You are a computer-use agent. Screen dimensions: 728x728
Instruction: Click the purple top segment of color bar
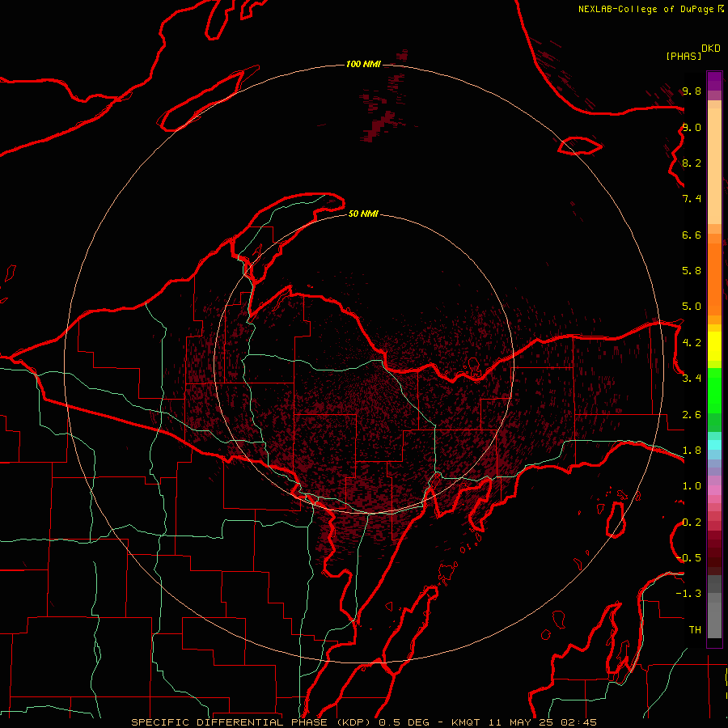pyautogui.click(x=714, y=81)
